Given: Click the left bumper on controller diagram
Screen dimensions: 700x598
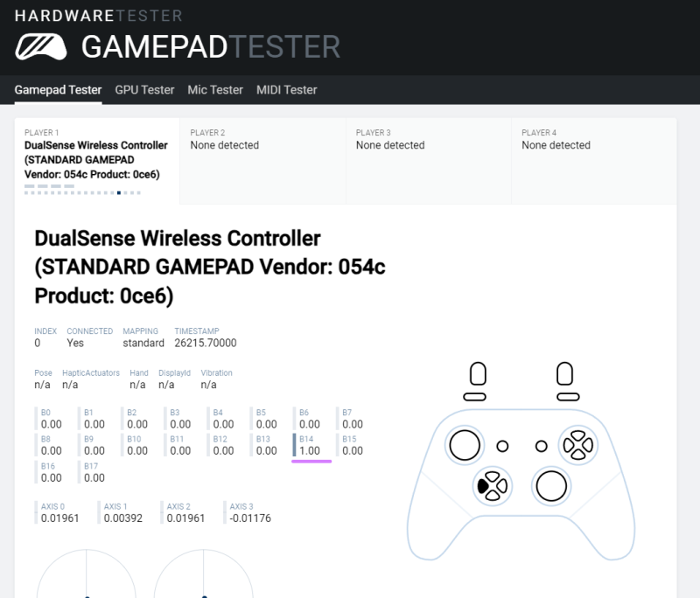Looking at the screenshot, I should [x=474, y=397].
